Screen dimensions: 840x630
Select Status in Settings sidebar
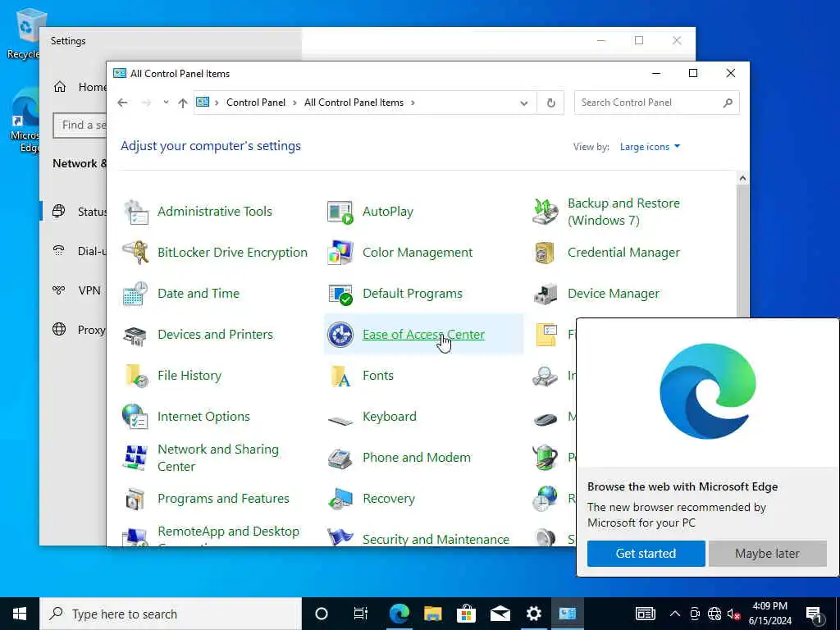[75, 212]
